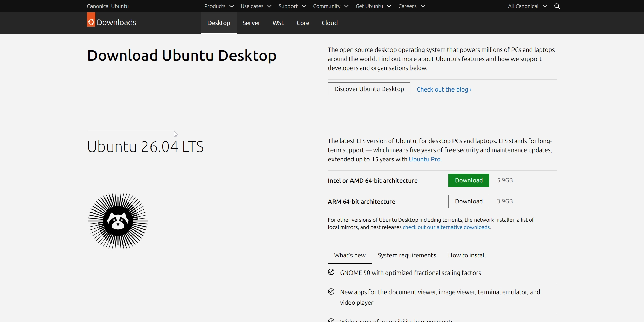Open the Careers dropdown menu
644x322 pixels.
411,6
